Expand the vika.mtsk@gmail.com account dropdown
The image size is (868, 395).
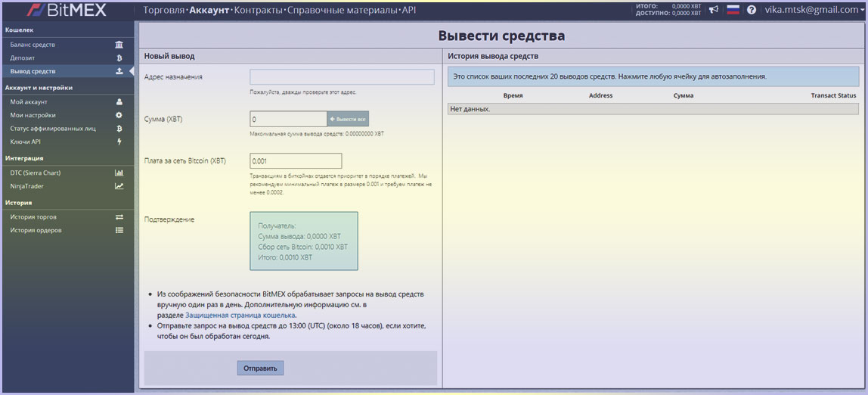tap(811, 10)
